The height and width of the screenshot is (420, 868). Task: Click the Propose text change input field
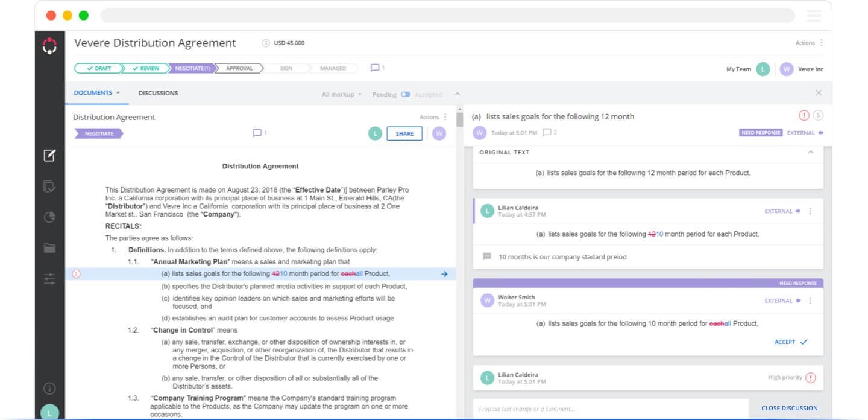[611, 409]
